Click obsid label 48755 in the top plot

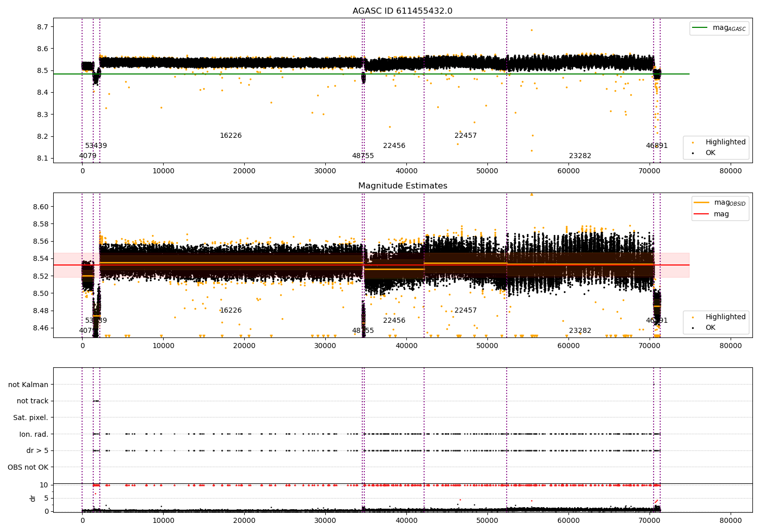363,156
